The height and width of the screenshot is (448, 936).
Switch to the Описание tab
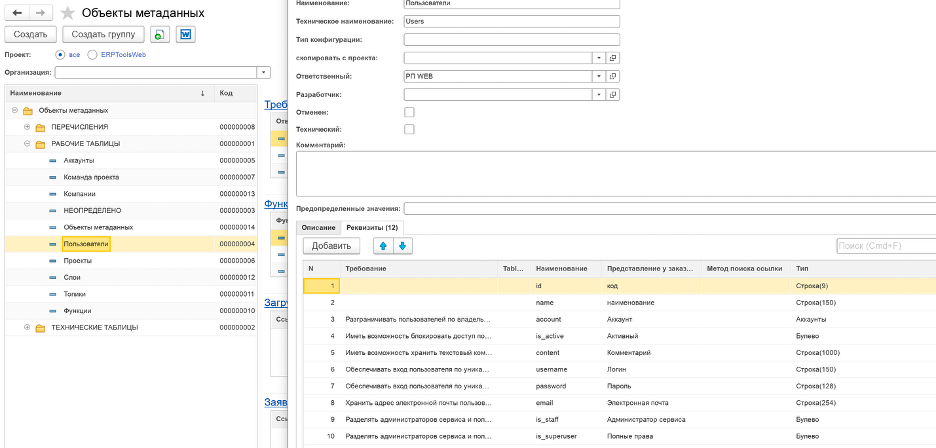(318, 228)
